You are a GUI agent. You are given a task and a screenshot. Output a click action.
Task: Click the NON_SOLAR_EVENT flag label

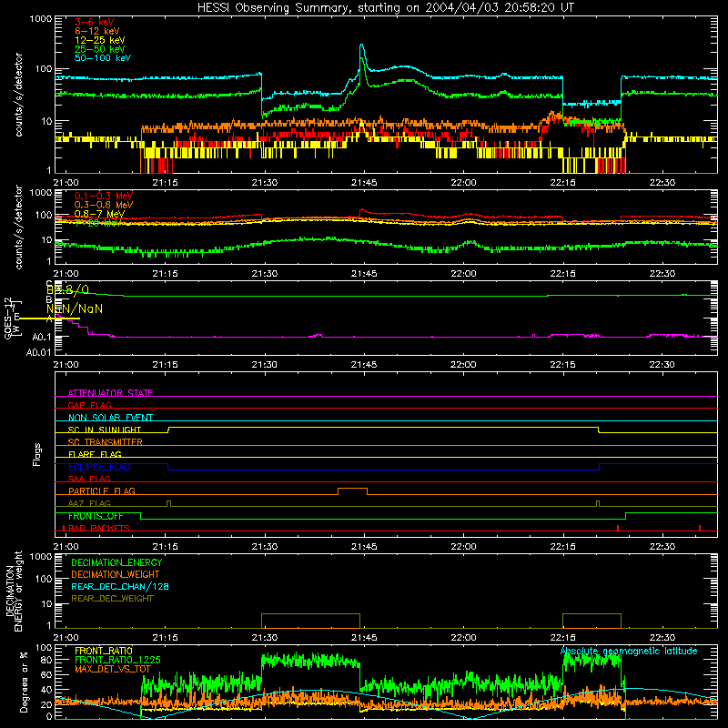tap(110, 418)
